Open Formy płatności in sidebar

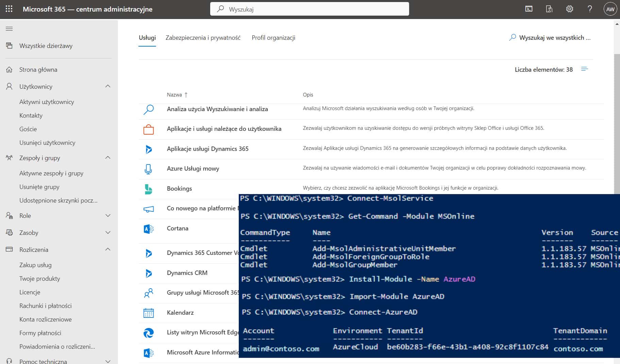40,333
